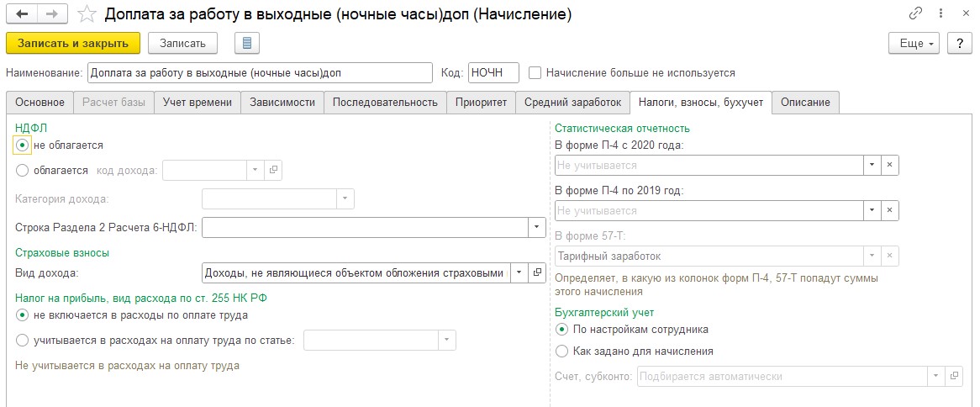Open the Вид дохода dropdown list
Screen dimensions: 980x407
click(519, 273)
